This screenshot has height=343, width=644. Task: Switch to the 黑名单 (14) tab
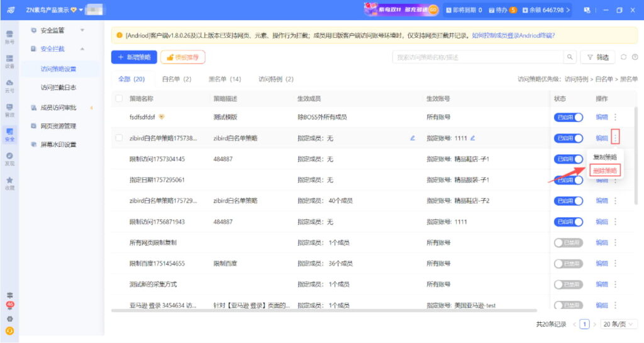tap(225, 79)
